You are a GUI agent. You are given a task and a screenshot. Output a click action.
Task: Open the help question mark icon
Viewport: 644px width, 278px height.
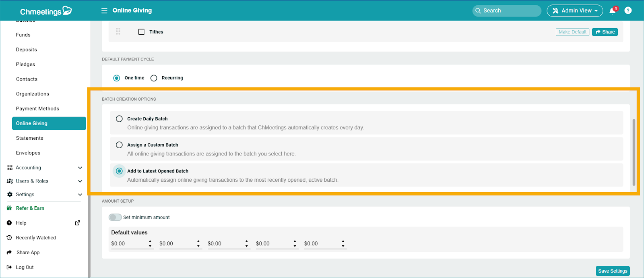click(628, 10)
